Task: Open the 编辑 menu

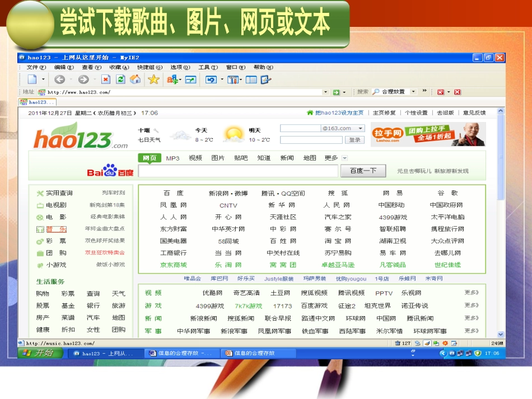Action: click(64, 67)
